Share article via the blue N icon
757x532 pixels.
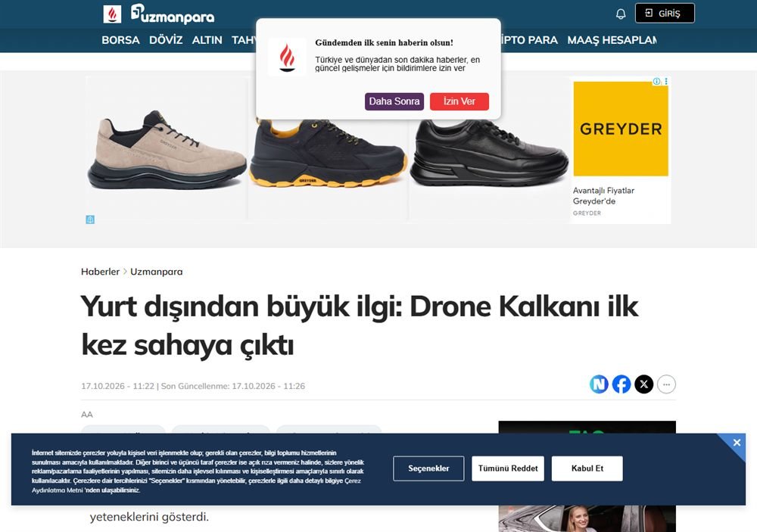point(599,384)
